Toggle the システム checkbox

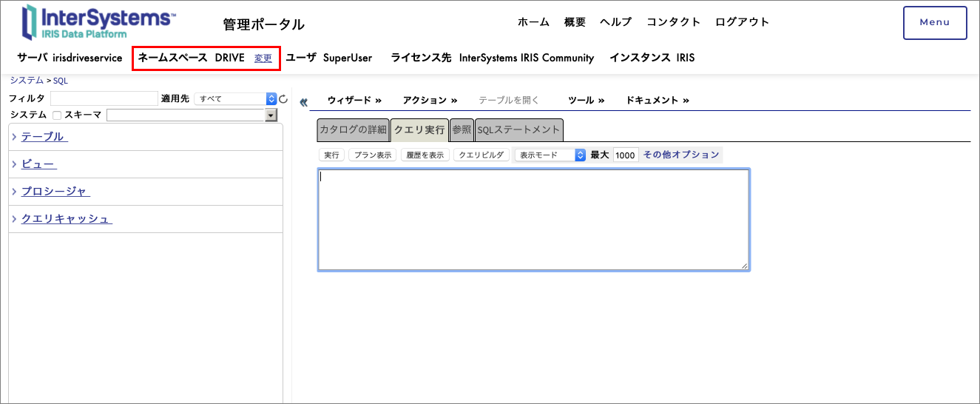pos(57,115)
